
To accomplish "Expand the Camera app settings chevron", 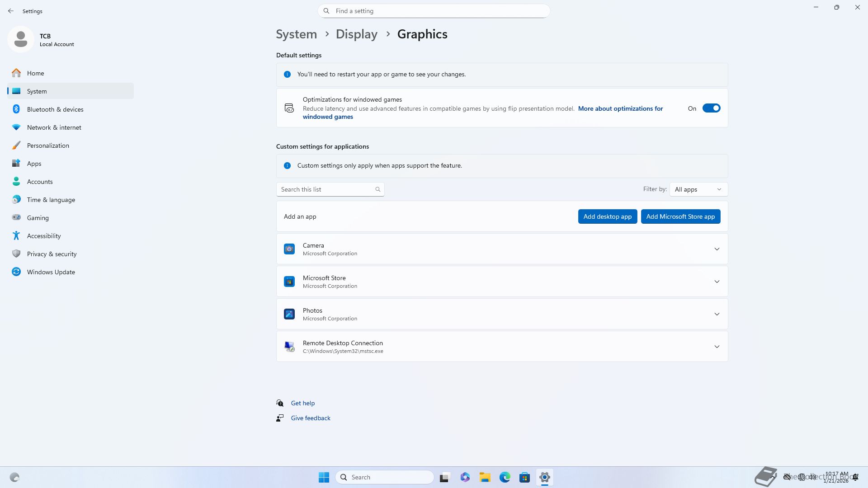I will [x=717, y=249].
